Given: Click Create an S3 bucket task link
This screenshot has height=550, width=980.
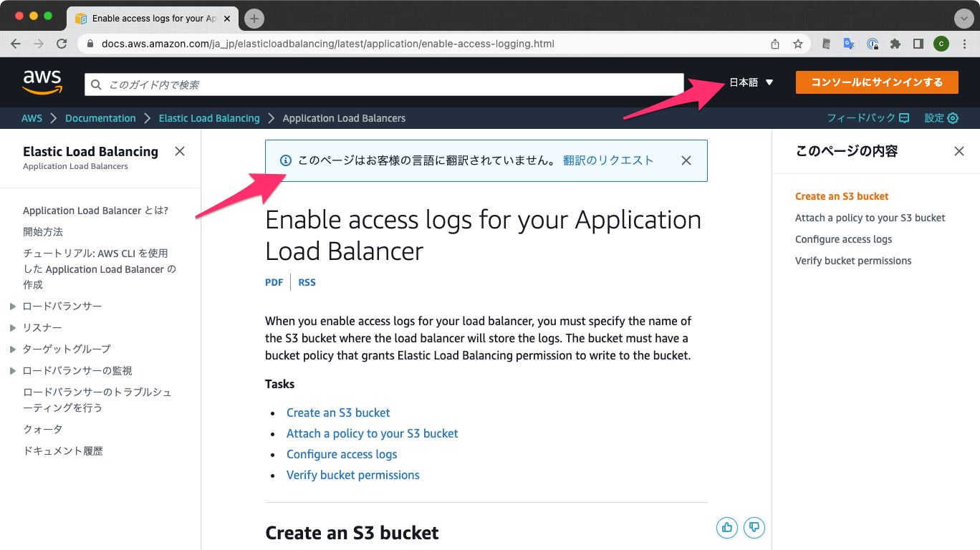Looking at the screenshot, I should click(x=338, y=412).
